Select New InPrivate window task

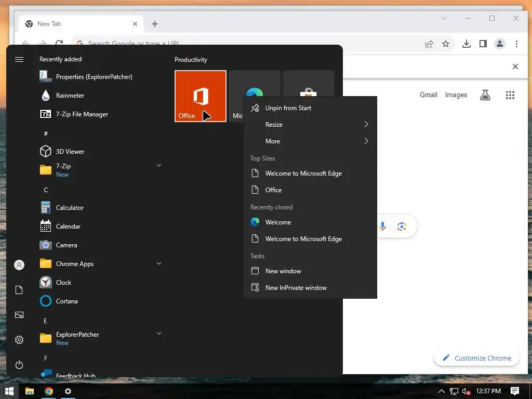tap(310, 287)
